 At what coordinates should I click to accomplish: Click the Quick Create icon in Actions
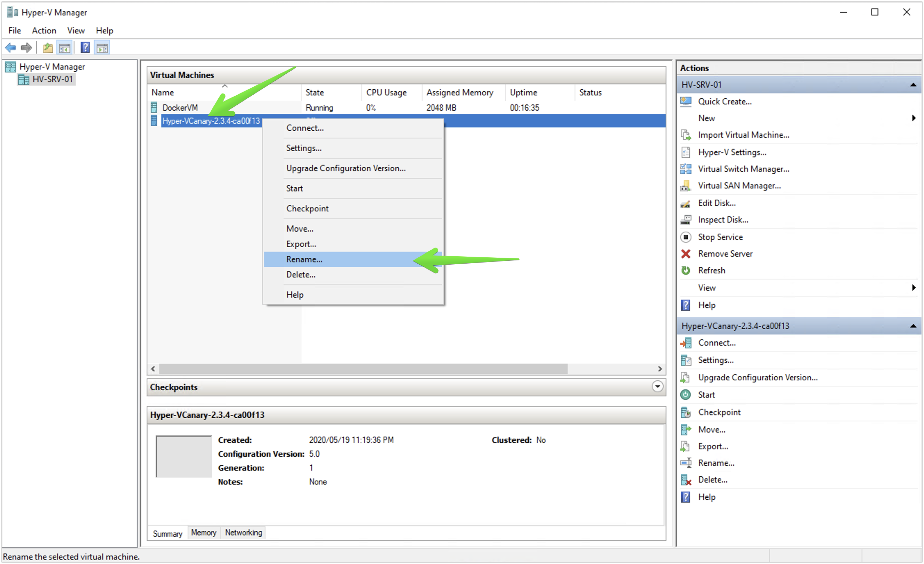click(x=686, y=102)
